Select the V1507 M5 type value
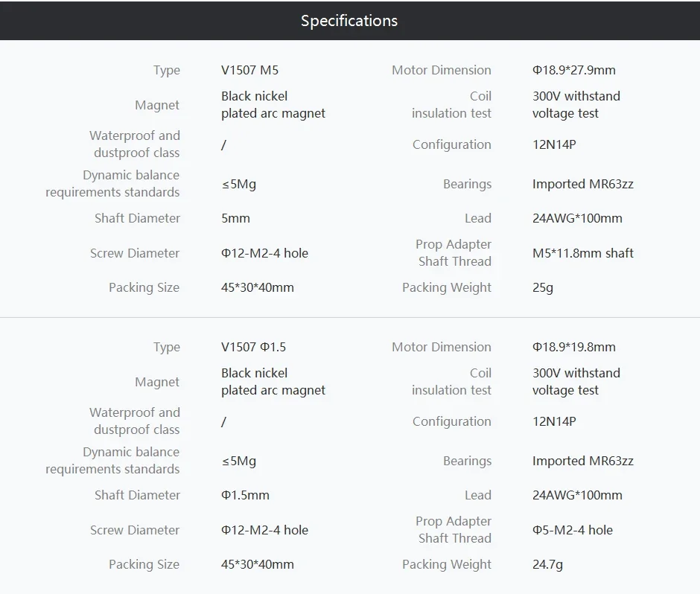700x594 pixels. pyautogui.click(x=249, y=71)
